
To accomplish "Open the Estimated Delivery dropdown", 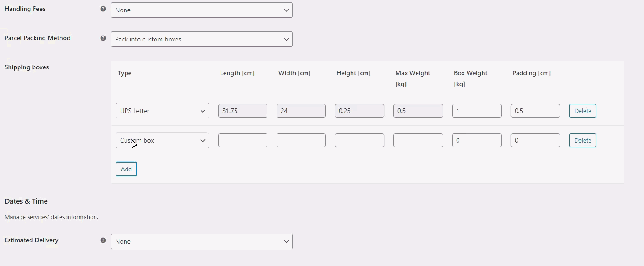I will (201, 241).
